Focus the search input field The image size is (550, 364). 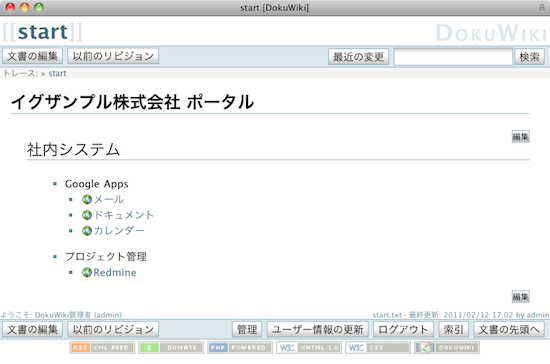pyautogui.click(x=453, y=56)
